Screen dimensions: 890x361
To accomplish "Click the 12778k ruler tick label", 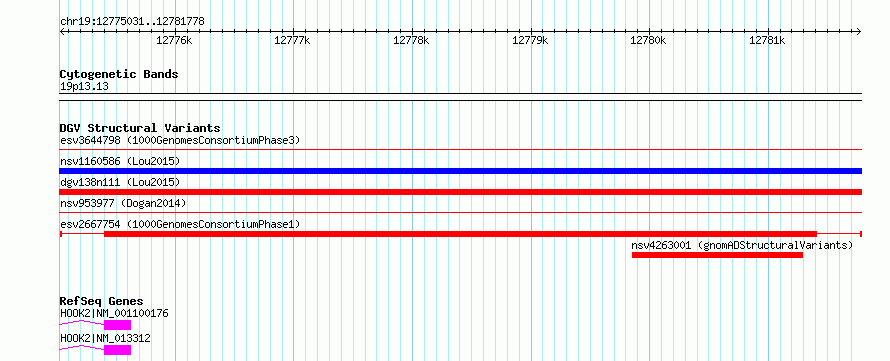I will (x=411, y=40).
